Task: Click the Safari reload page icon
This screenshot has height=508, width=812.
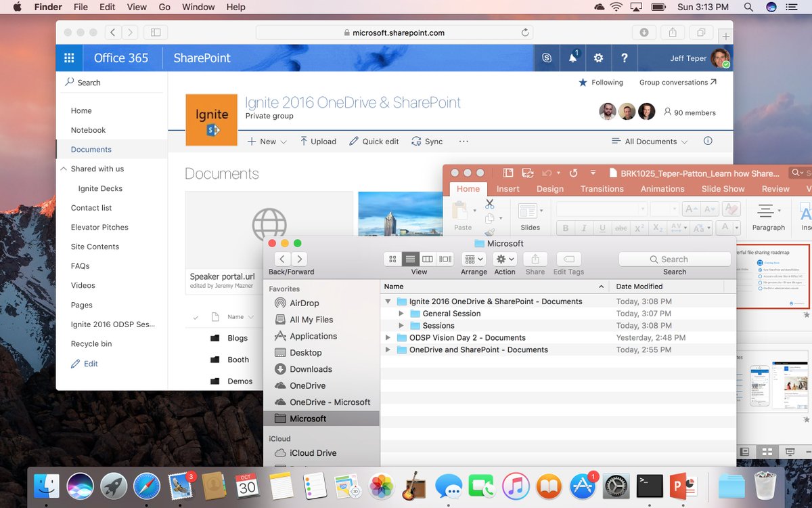Action: pyautogui.click(x=524, y=33)
